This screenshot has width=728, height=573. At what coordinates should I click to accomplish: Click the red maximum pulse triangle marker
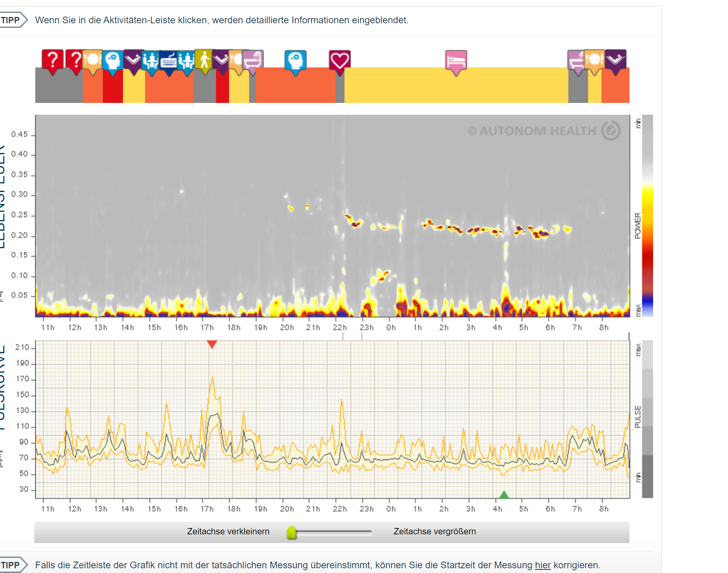[212, 345]
